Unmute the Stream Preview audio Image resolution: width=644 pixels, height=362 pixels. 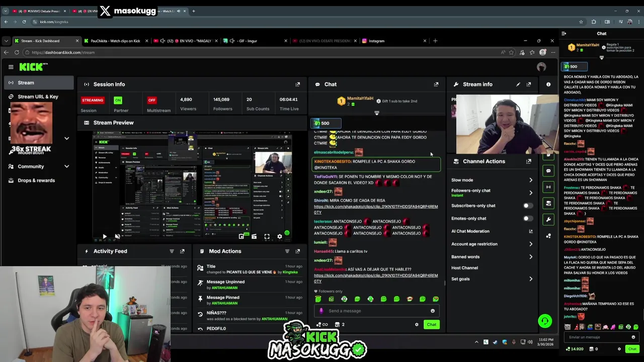[x=117, y=236]
